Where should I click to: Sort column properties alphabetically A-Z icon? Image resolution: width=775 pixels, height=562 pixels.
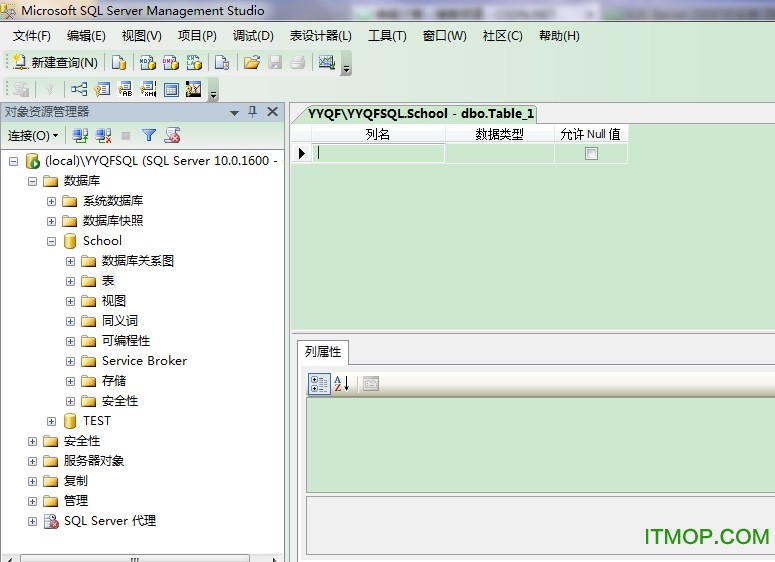tap(342, 384)
